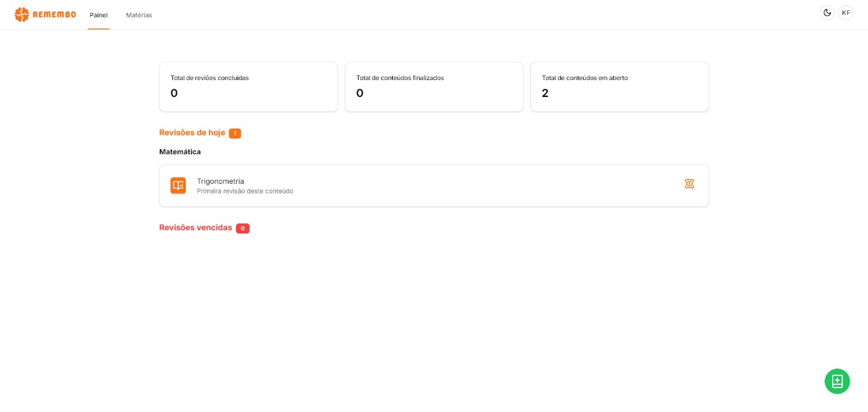Select the Total de conteúdos finalizados card

(434, 87)
